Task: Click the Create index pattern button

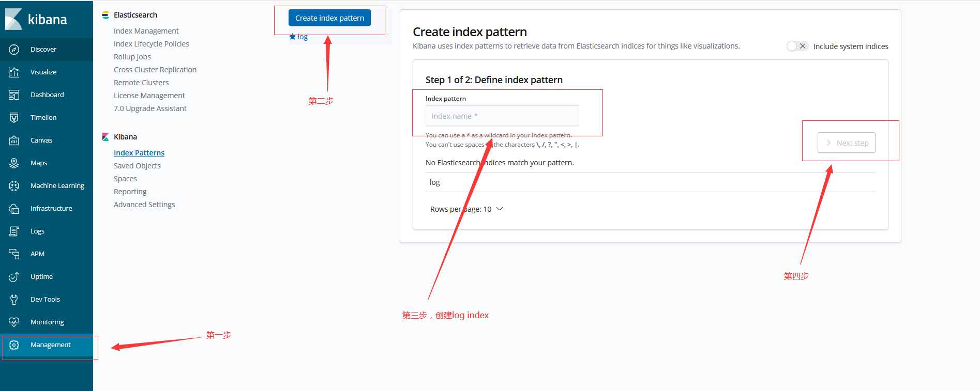Action: click(329, 18)
